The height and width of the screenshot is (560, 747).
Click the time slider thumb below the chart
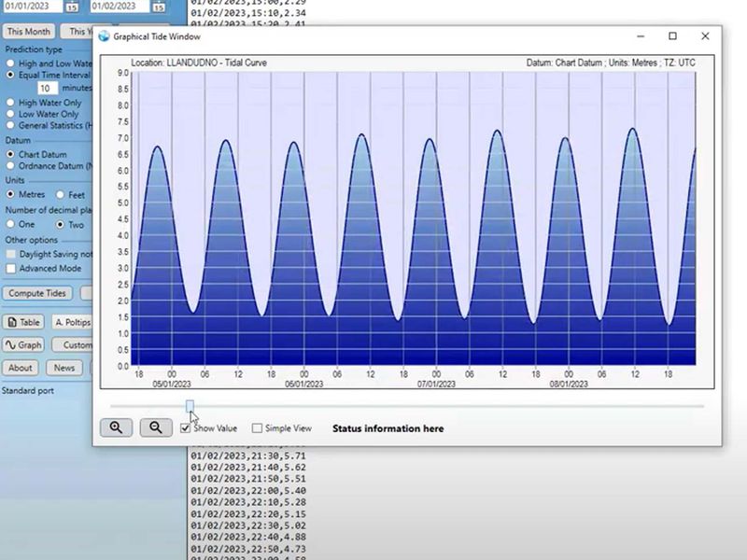[190, 406]
